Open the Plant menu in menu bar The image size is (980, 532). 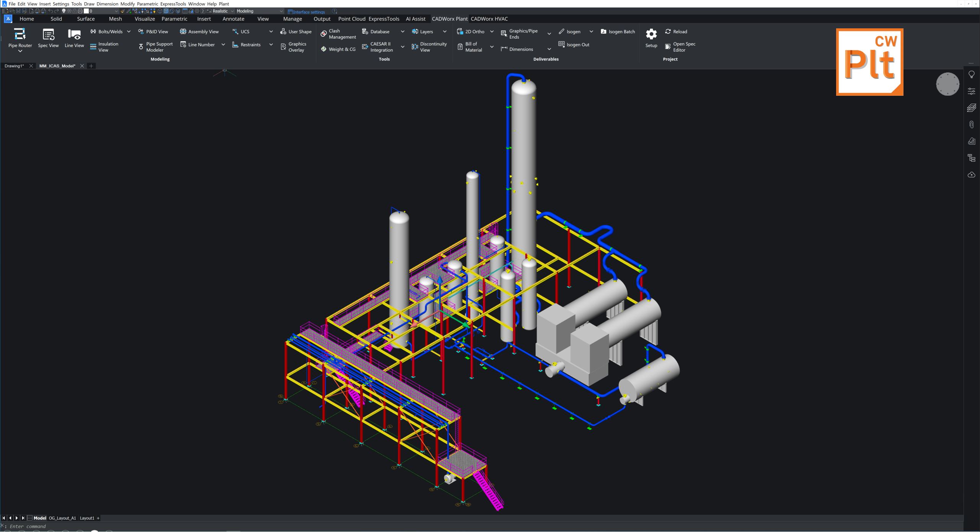[224, 4]
